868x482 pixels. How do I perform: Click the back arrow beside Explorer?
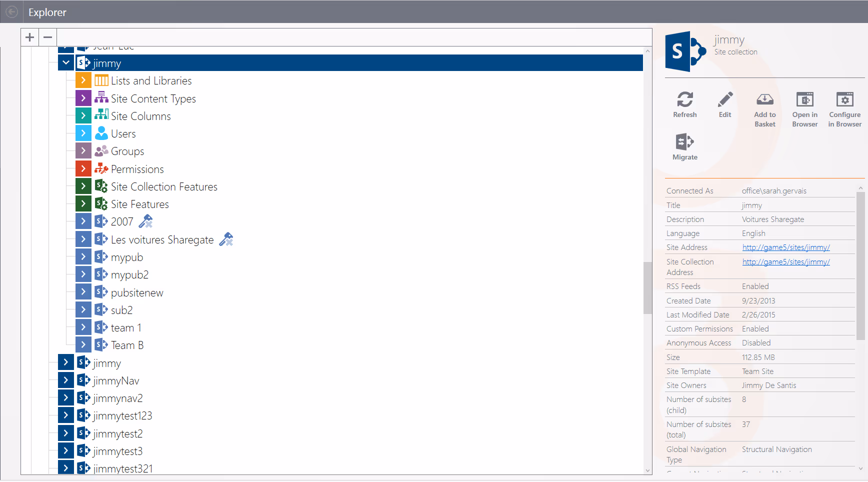tap(11, 11)
